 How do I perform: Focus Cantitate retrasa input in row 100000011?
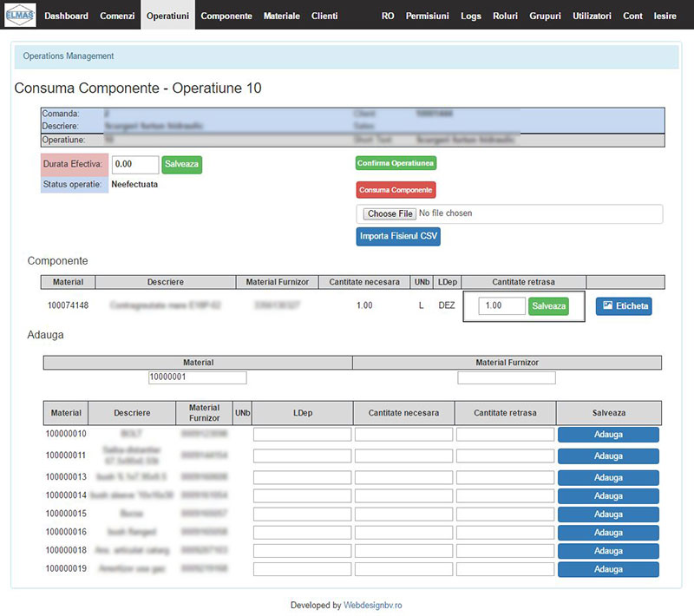click(x=505, y=456)
